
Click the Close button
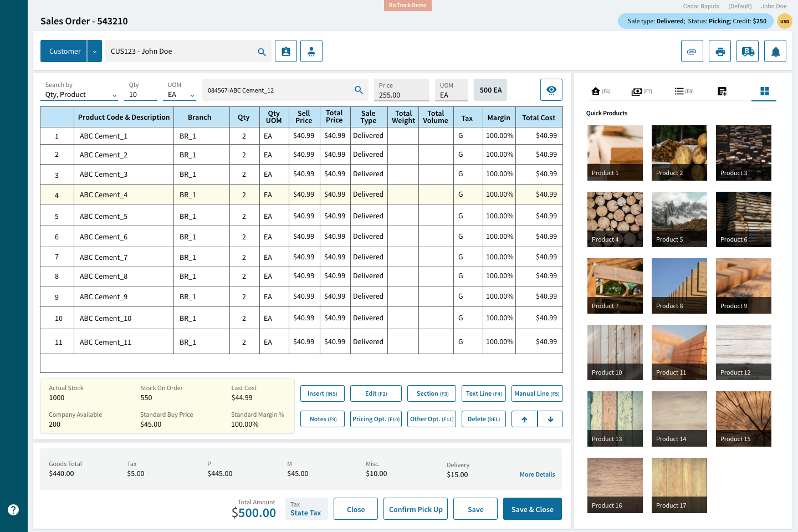[x=356, y=509]
